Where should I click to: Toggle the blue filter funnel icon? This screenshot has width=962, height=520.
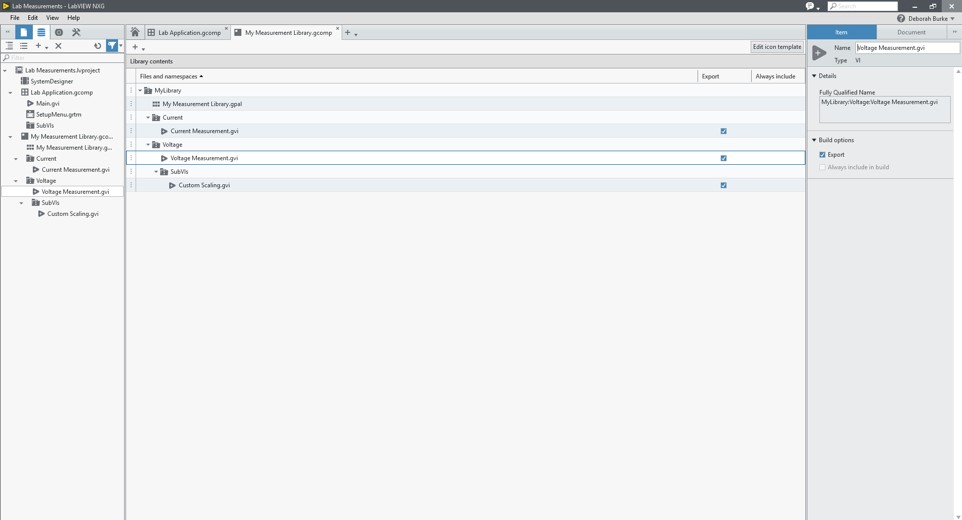coord(112,46)
